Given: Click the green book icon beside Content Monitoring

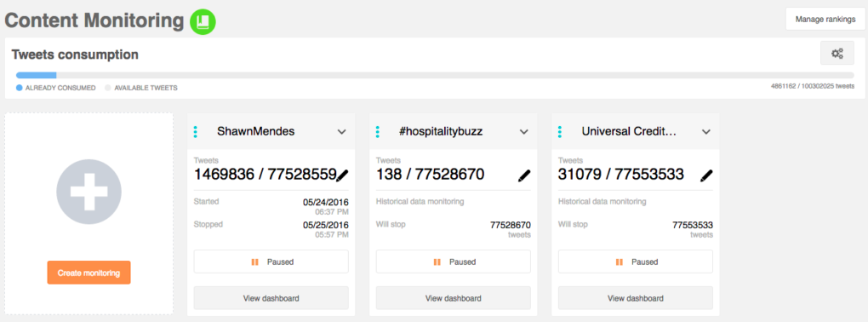Looking at the screenshot, I should (x=203, y=21).
